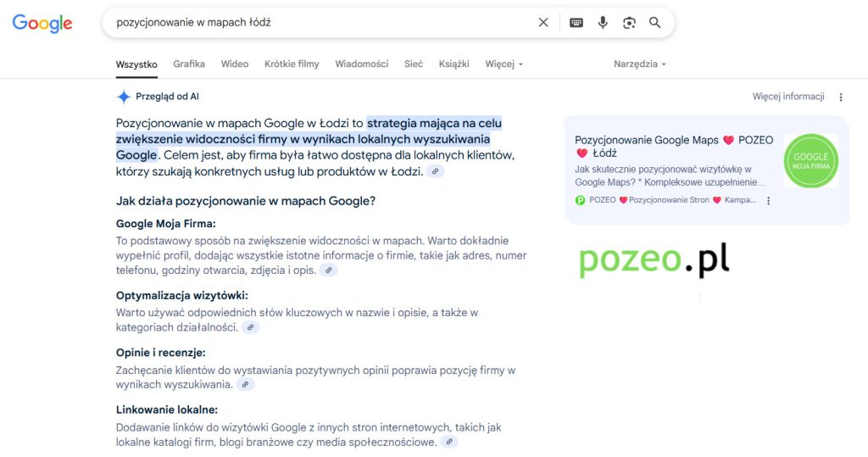Search by image with Lens icon
The width and height of the screenshot is (868, 457).
[629, 22]
